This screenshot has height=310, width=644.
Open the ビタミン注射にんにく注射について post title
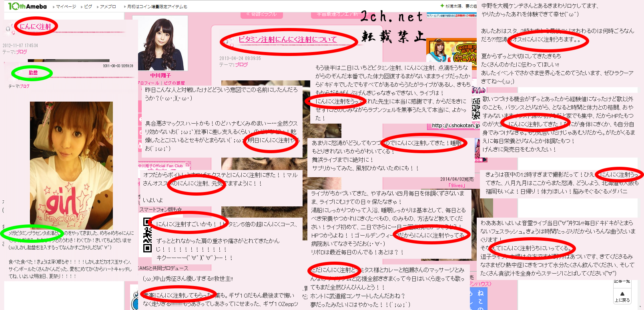tap(288, 39)
